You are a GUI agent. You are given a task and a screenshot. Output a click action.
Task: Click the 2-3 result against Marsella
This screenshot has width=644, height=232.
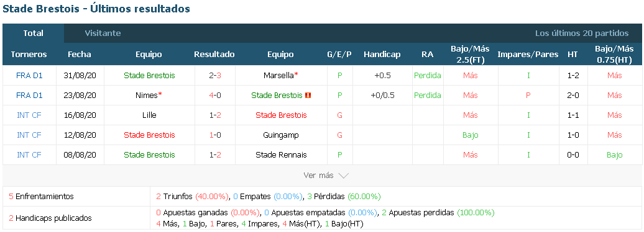[215, 76]
